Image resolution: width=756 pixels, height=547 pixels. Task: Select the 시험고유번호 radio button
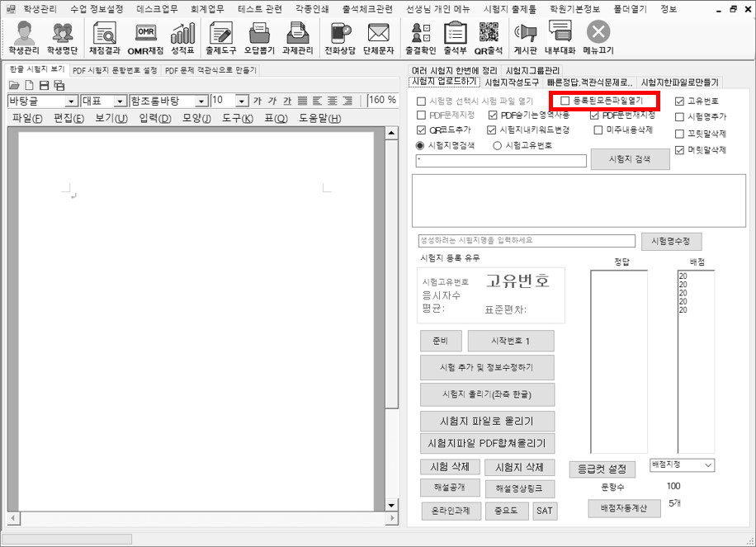(x=498, y=145)
